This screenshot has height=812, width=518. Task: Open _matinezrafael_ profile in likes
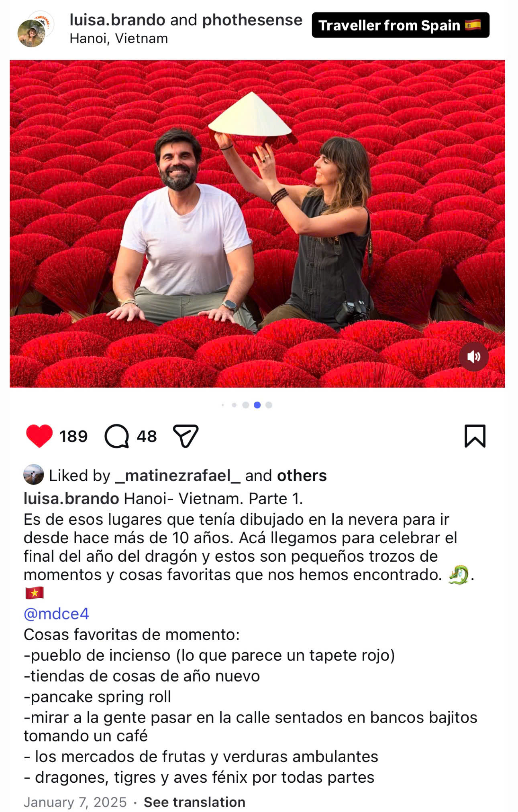tap(177, 476)
